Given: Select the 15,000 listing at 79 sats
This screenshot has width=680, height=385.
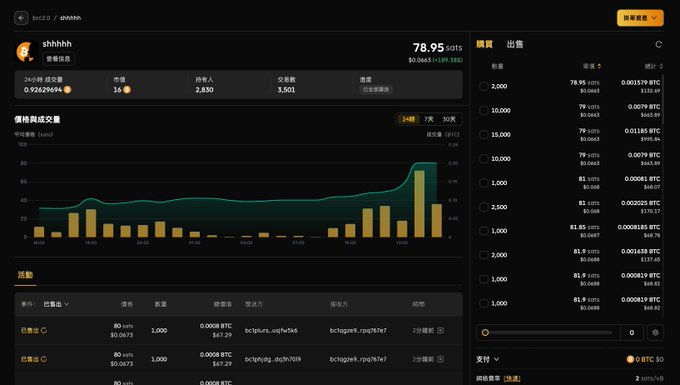Looking at the screenshot, I should click(x=484, y=135).
